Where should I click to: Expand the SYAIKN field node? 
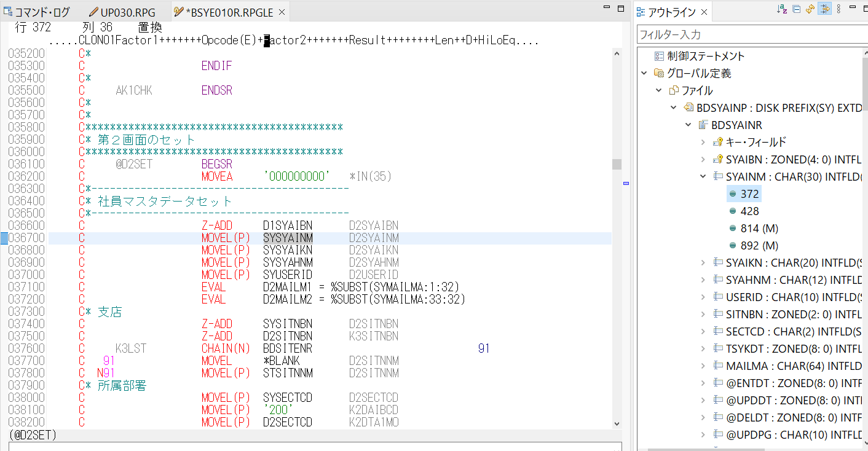(703, 262)
